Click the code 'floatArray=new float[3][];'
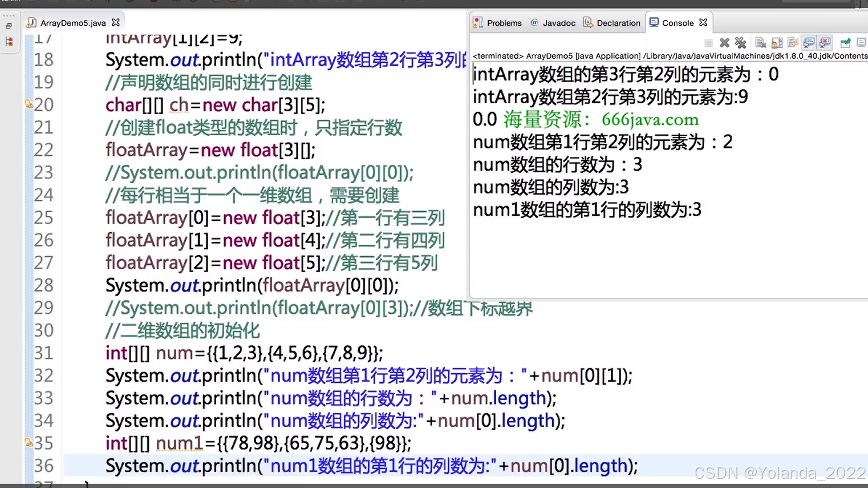 210,150
